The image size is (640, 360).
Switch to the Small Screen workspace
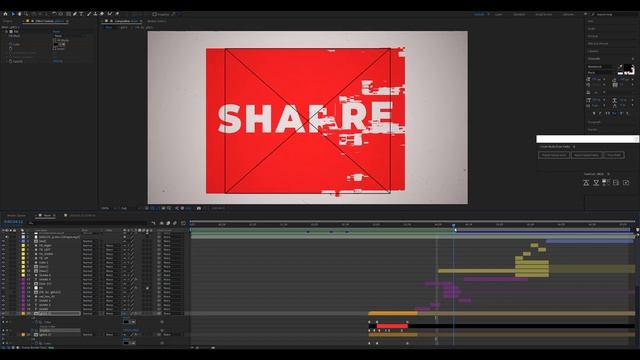pos(544,14)
